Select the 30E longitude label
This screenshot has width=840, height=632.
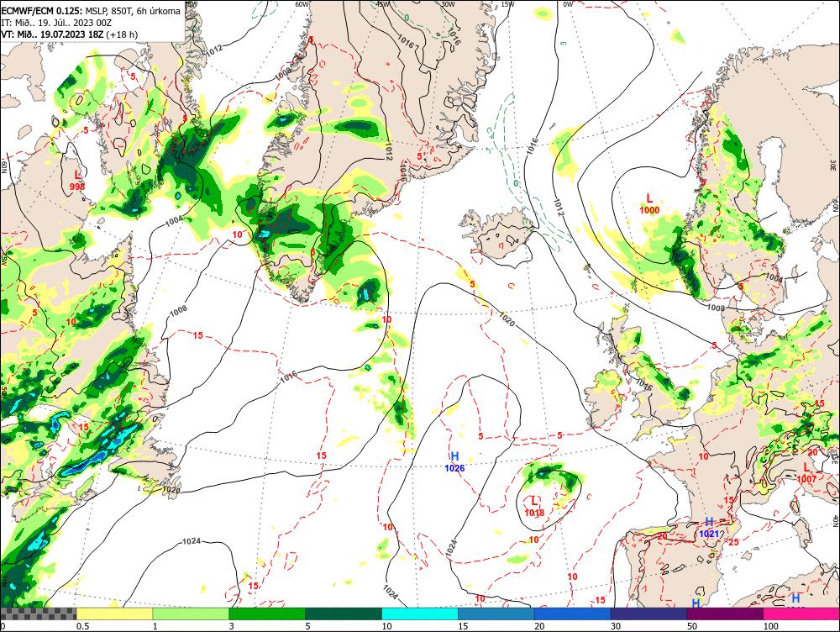coord(833,164)
